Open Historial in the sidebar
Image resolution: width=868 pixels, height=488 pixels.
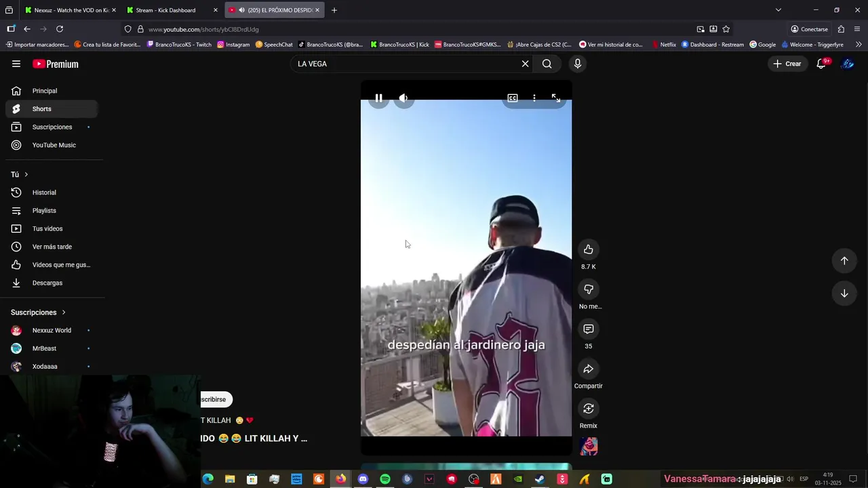click(52, 192)
